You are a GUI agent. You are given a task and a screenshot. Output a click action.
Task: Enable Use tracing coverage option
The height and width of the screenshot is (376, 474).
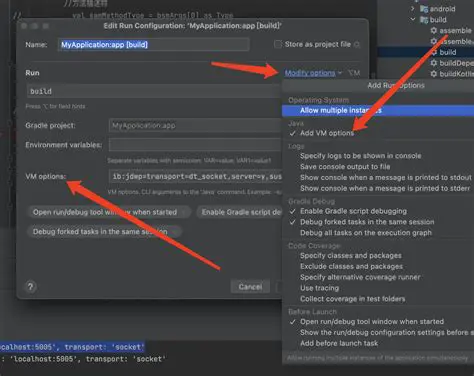click(319, 288)
